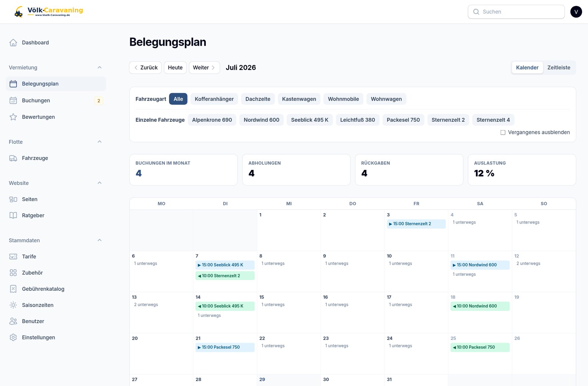Click the Juli 2026 month heading
Image resolution: width=588 pixels, height=386 pixels.
[241, 68]
